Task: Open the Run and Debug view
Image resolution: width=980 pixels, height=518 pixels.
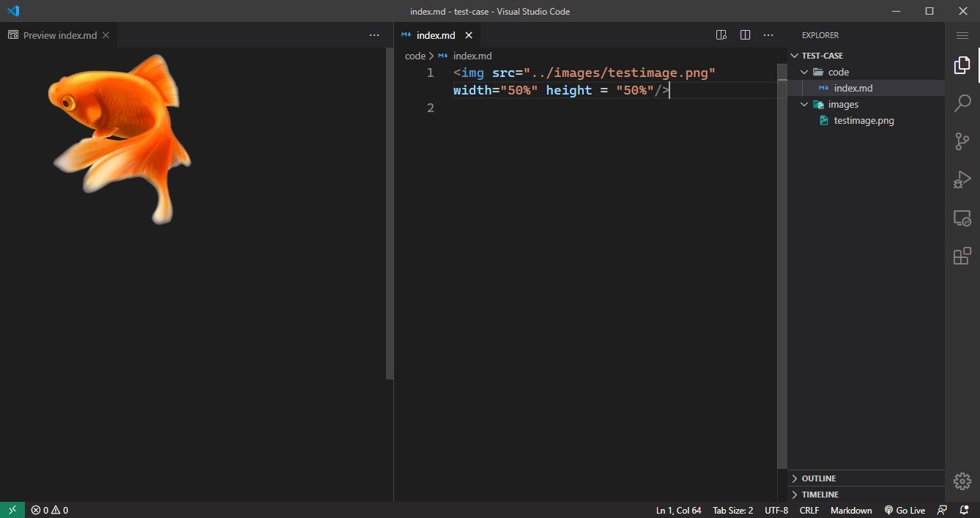Action: click(962, 179)
